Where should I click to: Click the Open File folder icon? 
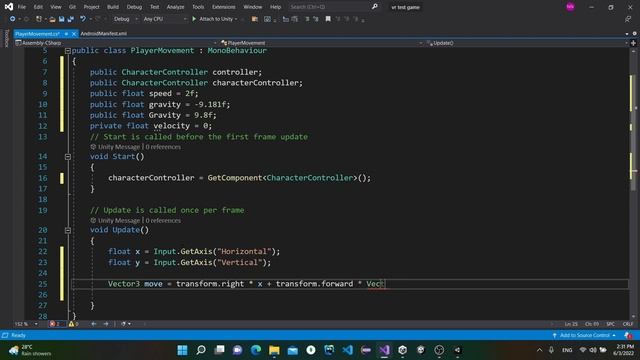(x=52, y=19)
